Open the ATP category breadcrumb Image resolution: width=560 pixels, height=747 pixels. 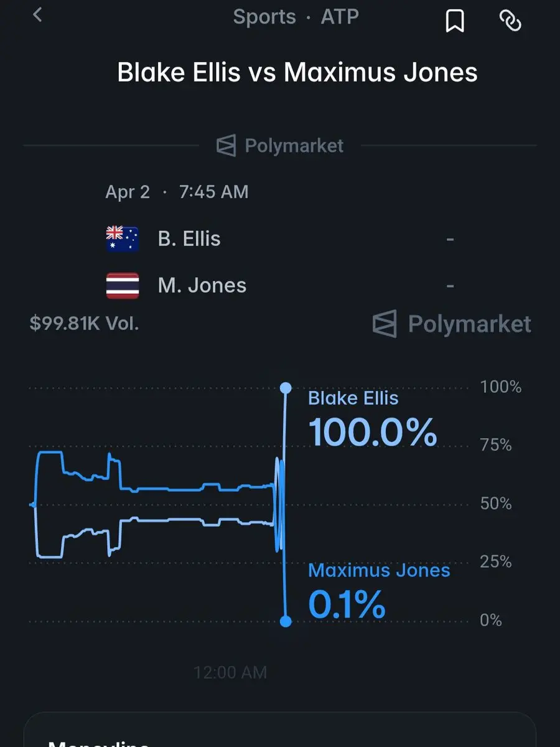(340, 17)
